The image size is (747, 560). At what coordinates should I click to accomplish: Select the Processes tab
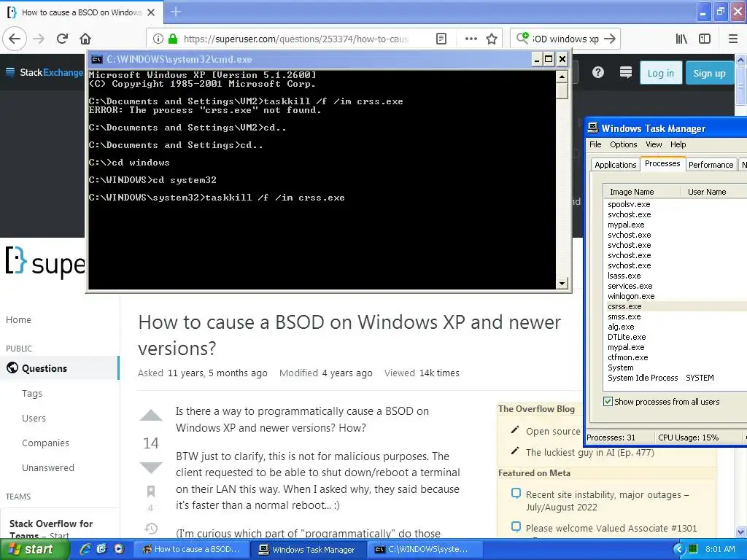[x=662, y=163]
